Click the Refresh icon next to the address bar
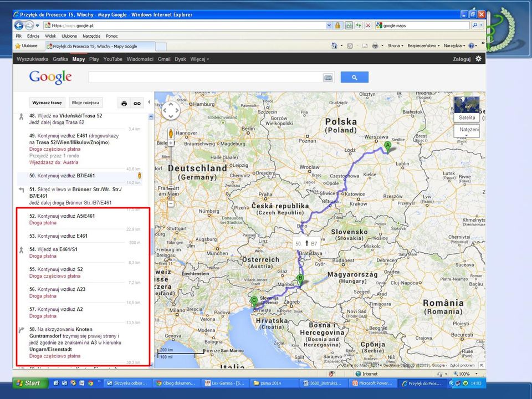Screen dimensions: 532x399 point(359,25)
